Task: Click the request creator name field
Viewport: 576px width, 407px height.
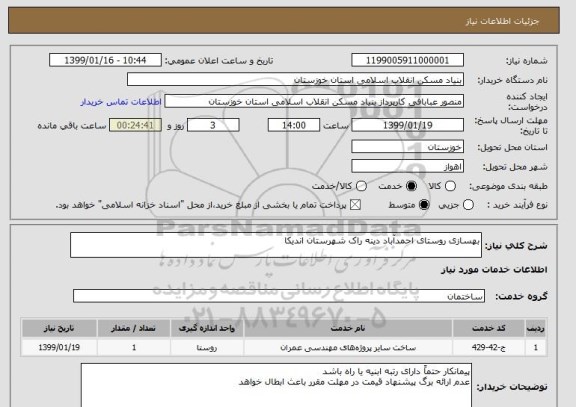Action: point(314,101)
